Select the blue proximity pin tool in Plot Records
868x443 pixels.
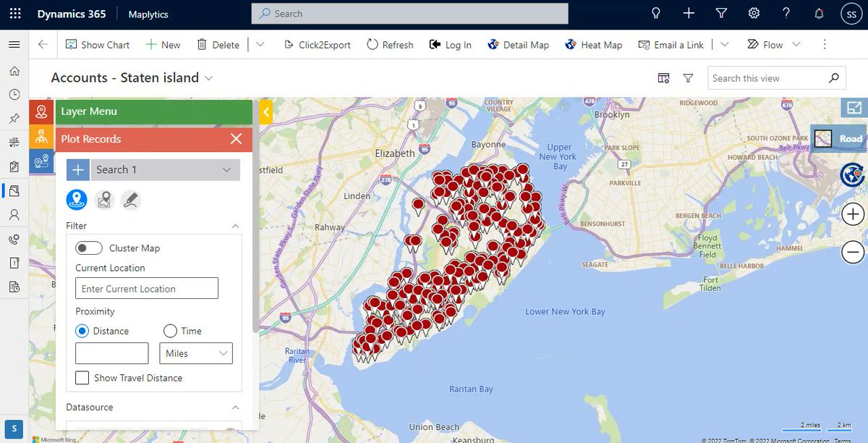(77, 200)
